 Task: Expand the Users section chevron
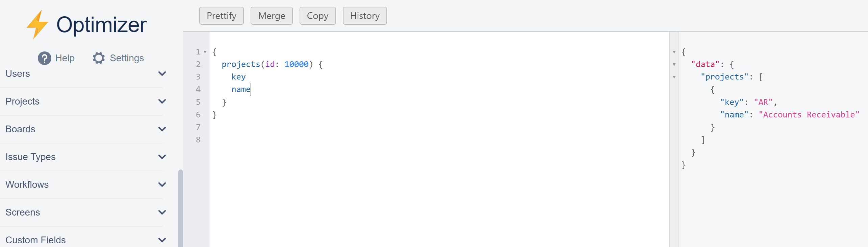tap(162, 74)
